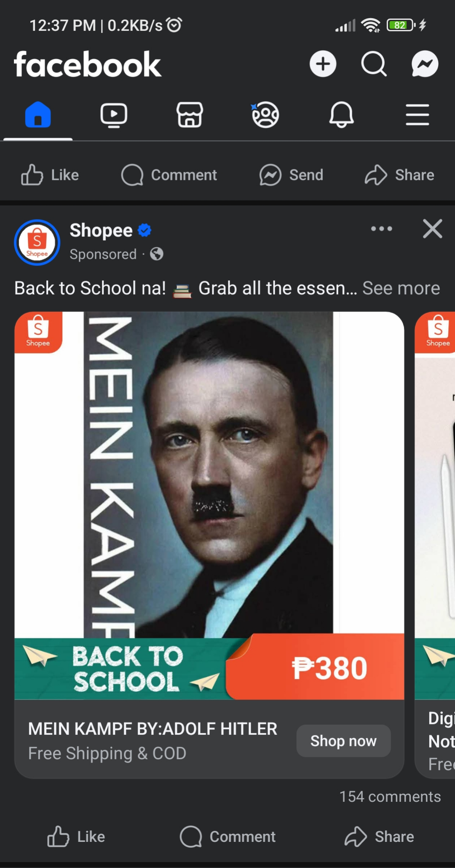This screenshot has width=455, height=868.
Task: Open the notifications bell
Action: pos(341,115)
